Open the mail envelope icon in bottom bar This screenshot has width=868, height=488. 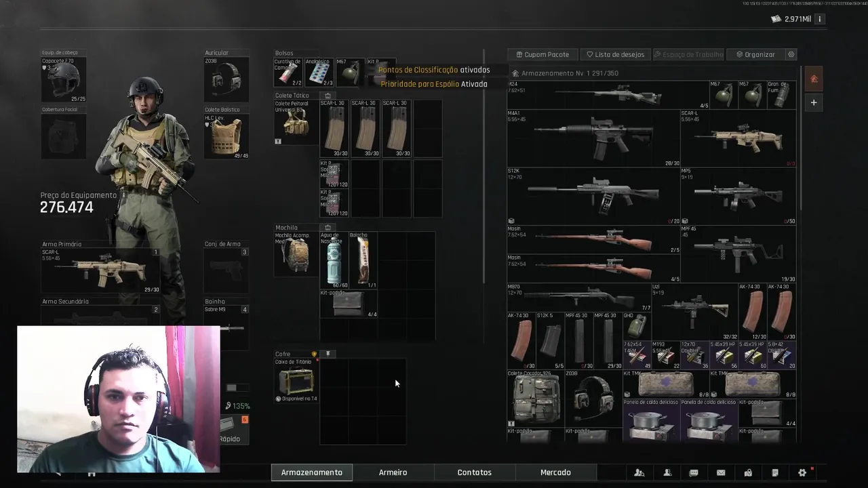point(721,472)
